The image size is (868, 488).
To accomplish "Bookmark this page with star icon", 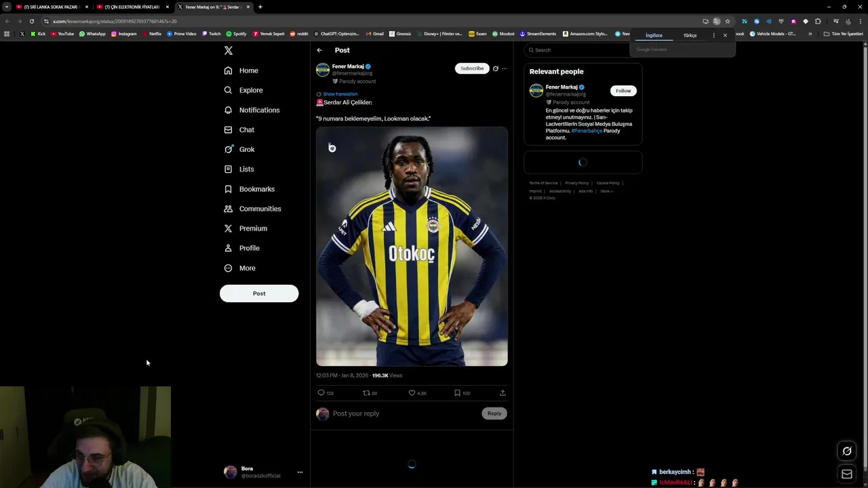I will 728,21.
